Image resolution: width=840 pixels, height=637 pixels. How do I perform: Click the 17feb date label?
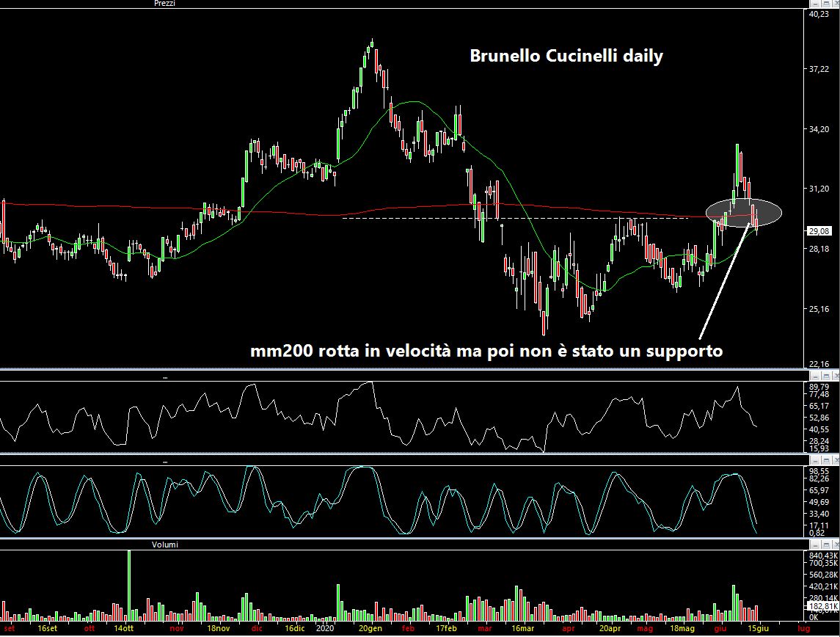coord(446,628)
